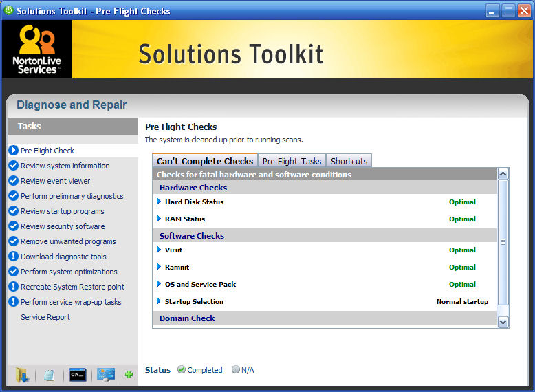Image resolution: width=535 pixels, height=392 pixels.
Task: Click the scroll down arrow in checks list
Action: click(503, 322)
